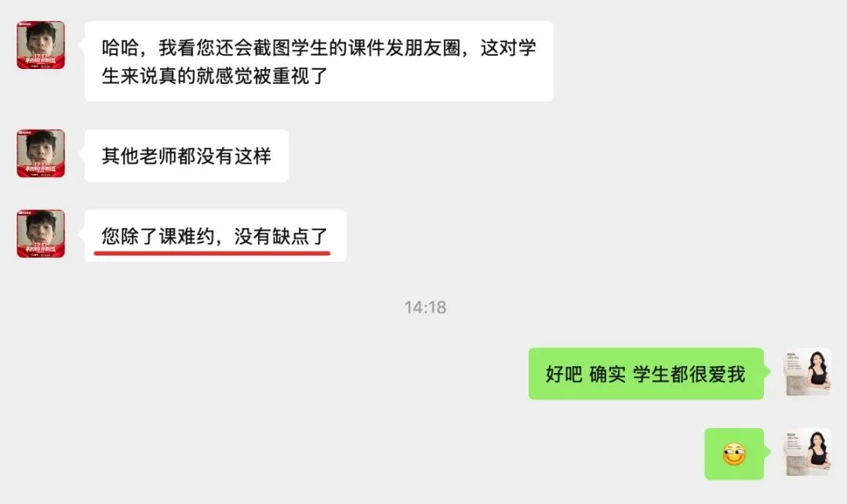Select the green message 好吧 确实 学生都很爱我

point(646,374)
